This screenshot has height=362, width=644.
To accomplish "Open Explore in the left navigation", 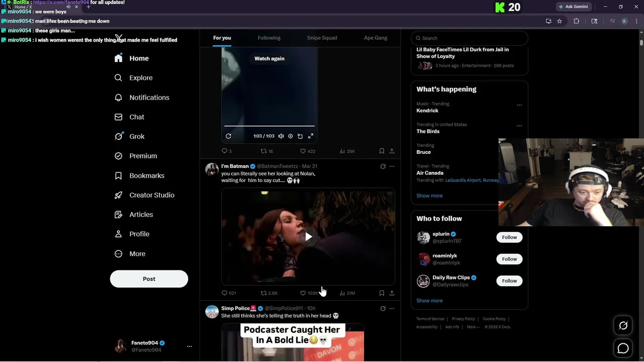I will click(x=133, y=78).
